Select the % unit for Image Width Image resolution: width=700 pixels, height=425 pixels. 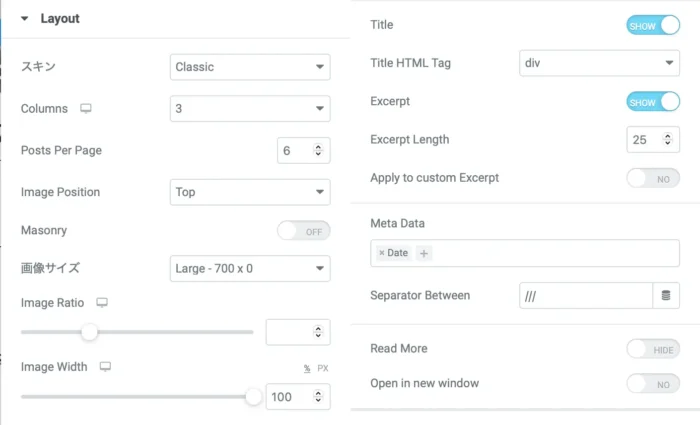307,368
